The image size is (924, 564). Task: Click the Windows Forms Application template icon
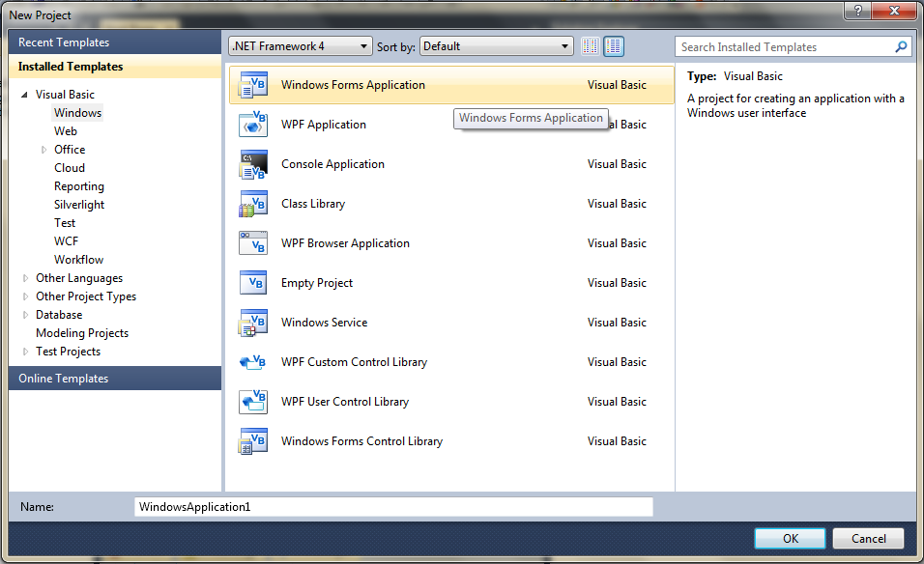click(x=253, y=85)
